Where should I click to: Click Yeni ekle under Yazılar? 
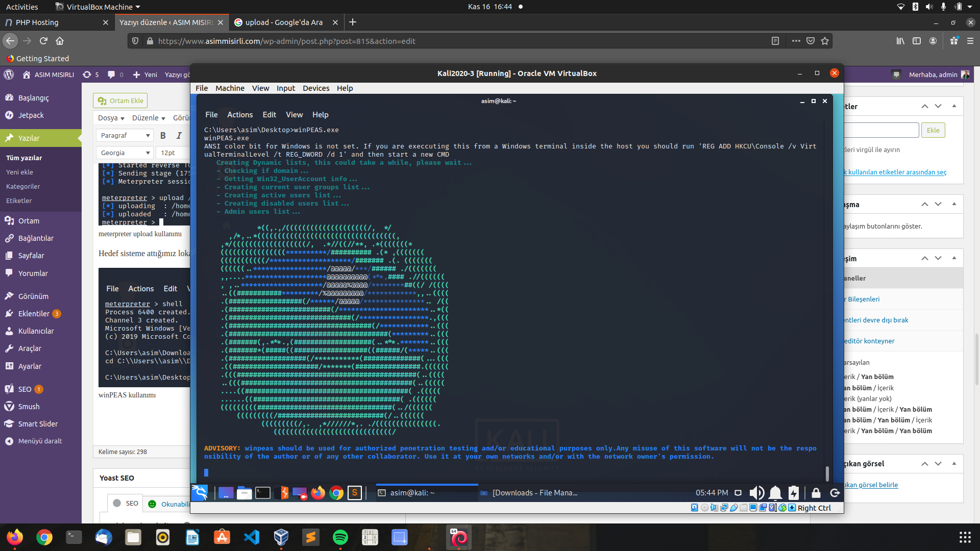pos(19,172)
